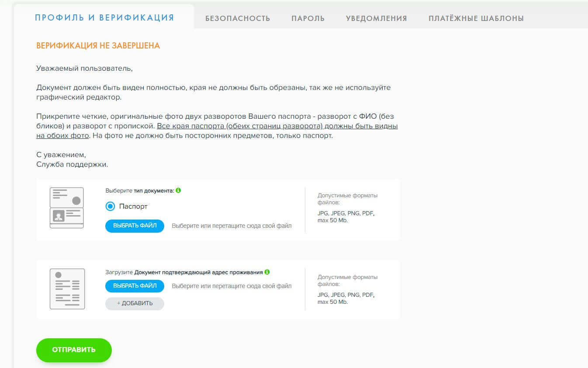Switch to Платёжные шаблоны tab
The image size is (588, 368).
click(x=476, y=18)
